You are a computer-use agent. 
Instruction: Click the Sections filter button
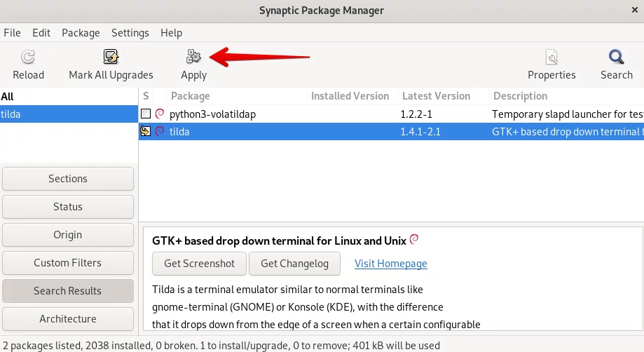pyautogui.click(x=68, y=179)
